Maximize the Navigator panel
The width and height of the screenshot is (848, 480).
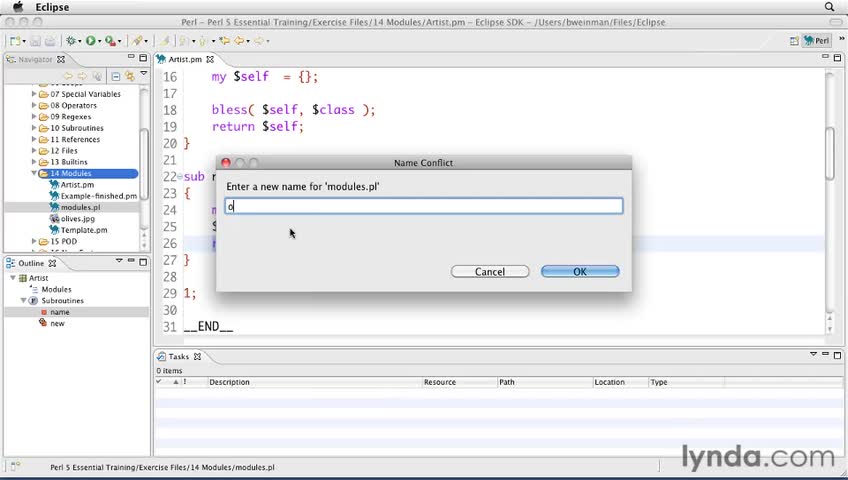143,57
